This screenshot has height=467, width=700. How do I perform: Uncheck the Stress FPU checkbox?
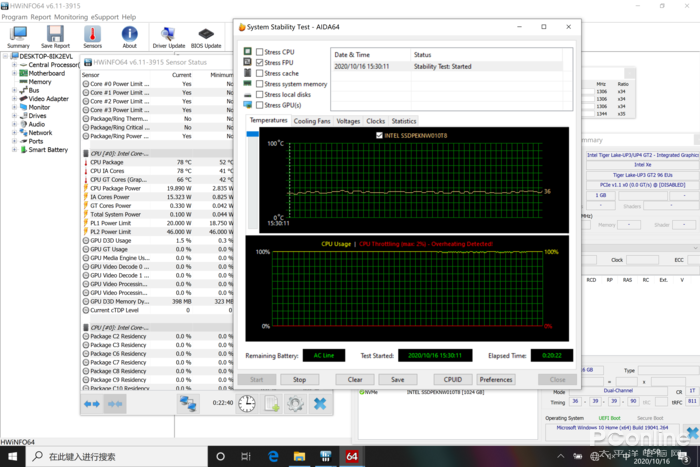[x=259, y=63]
